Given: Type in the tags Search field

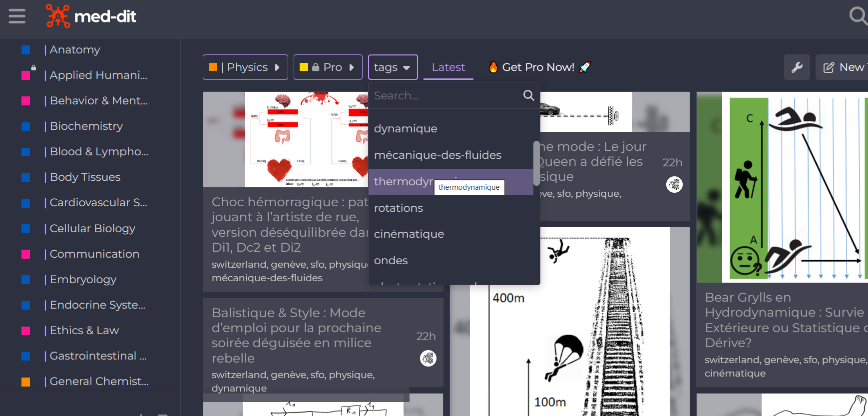Looking at the screenshot, I should (444, 95).
